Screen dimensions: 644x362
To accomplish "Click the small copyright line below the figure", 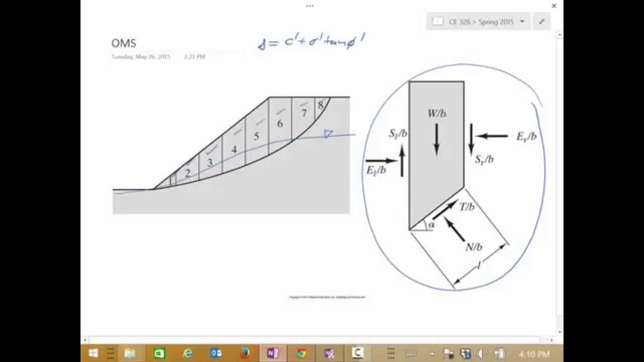I will [x=327, y=297].
